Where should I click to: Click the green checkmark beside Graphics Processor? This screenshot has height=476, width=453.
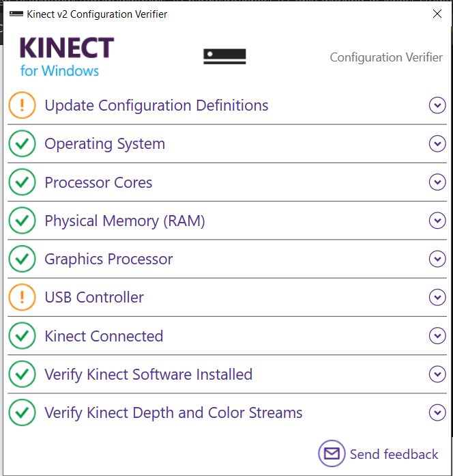tap(22, 259)
